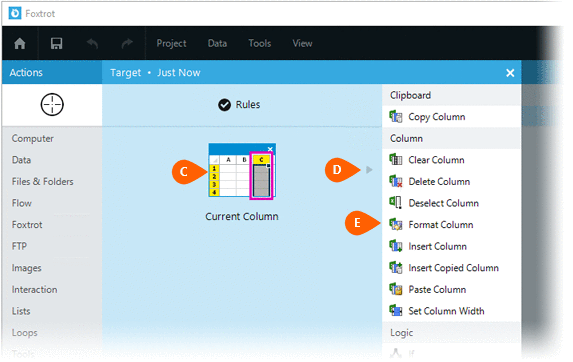Image resolution: width=573 pixels, height=362 pixels.
Task: Choose Insert Copied Column action
Action: coord(451,268)
